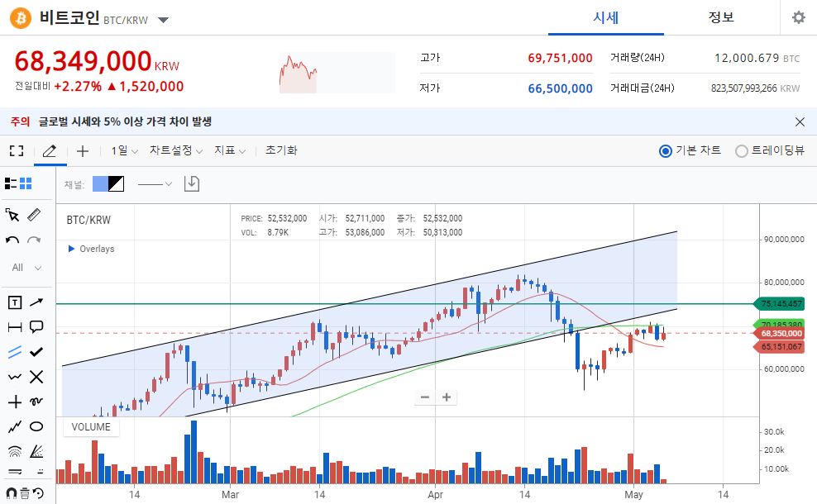Image resolution: width=817 pixels, height=504 pixels.
Task: Redo the drawing action
Action: [x=35, y=240]
